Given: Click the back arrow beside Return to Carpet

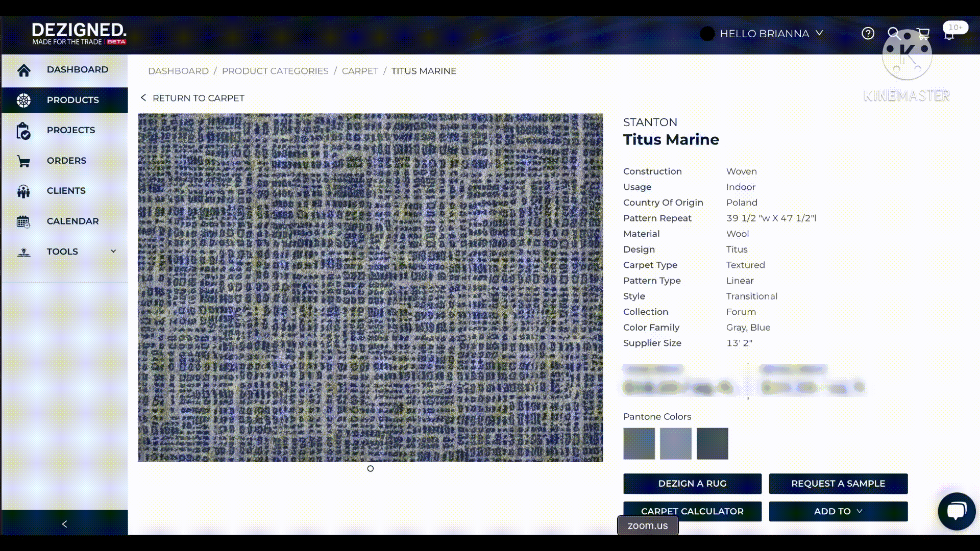Looking at the screenshot, I should pos(143,97).
